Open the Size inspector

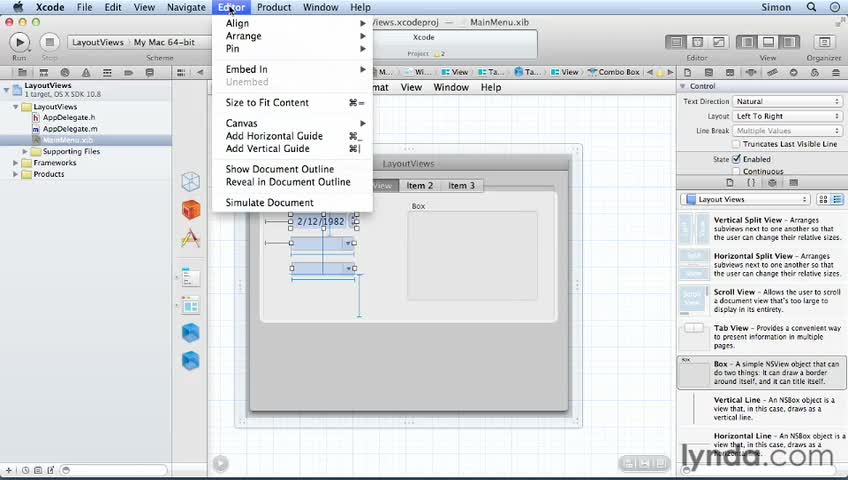pyautogui.click(x=772, y=72)
